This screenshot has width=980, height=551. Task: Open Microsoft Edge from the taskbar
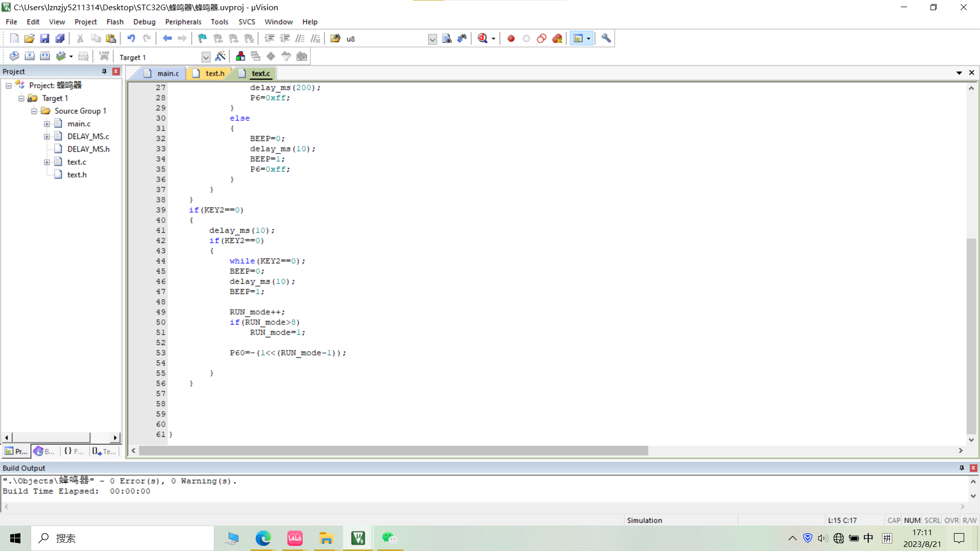click(x=263, y=538)
